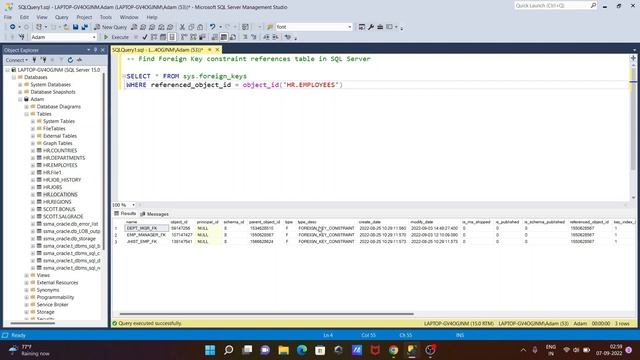
Task: Click the horizontal scrollbar of results grid
Action: point(267,314)
